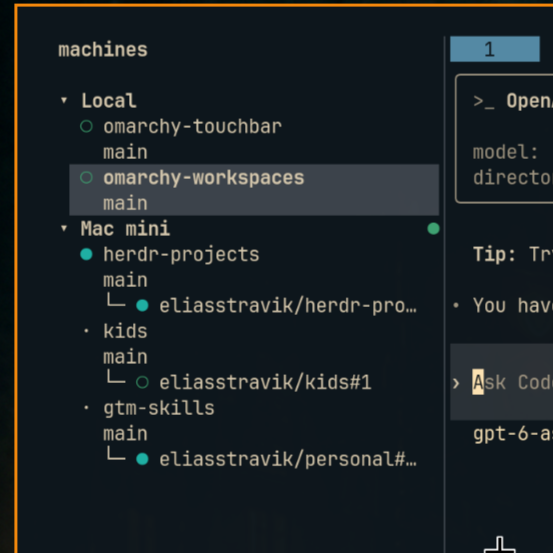Click the Local group label
The height and width of the screenshot is (553, 553).
point(109,101)
